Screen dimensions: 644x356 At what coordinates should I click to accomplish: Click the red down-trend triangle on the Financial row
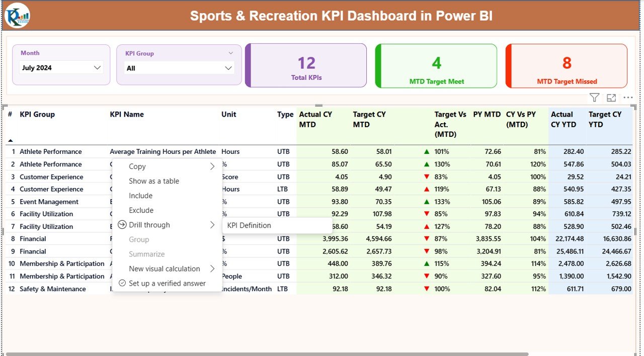coord(427,239)
